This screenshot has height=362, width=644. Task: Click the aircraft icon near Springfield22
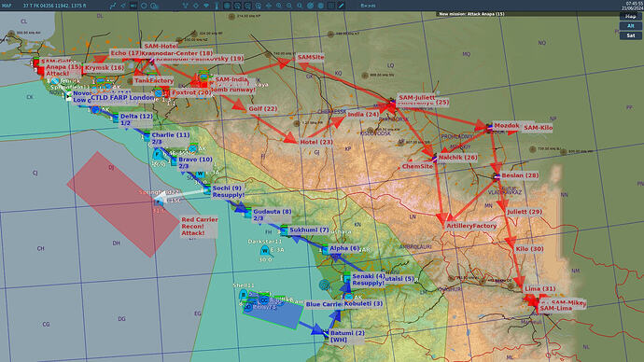point(159,202)
